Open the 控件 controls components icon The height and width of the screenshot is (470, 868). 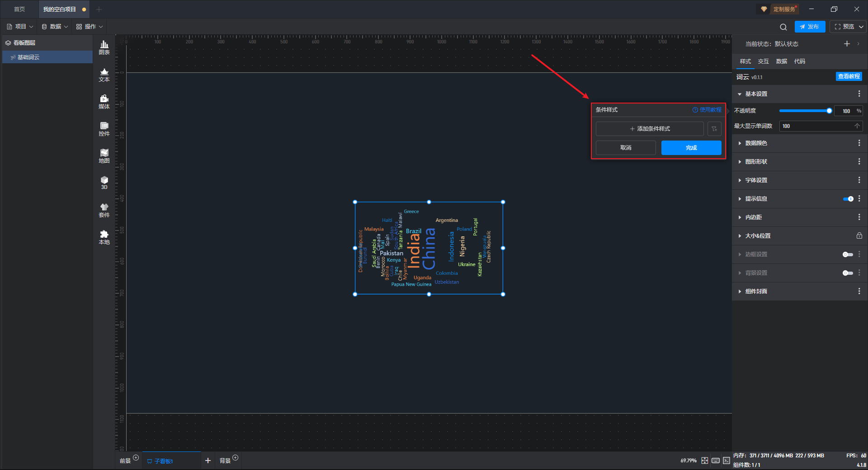[x=104, y=129]
